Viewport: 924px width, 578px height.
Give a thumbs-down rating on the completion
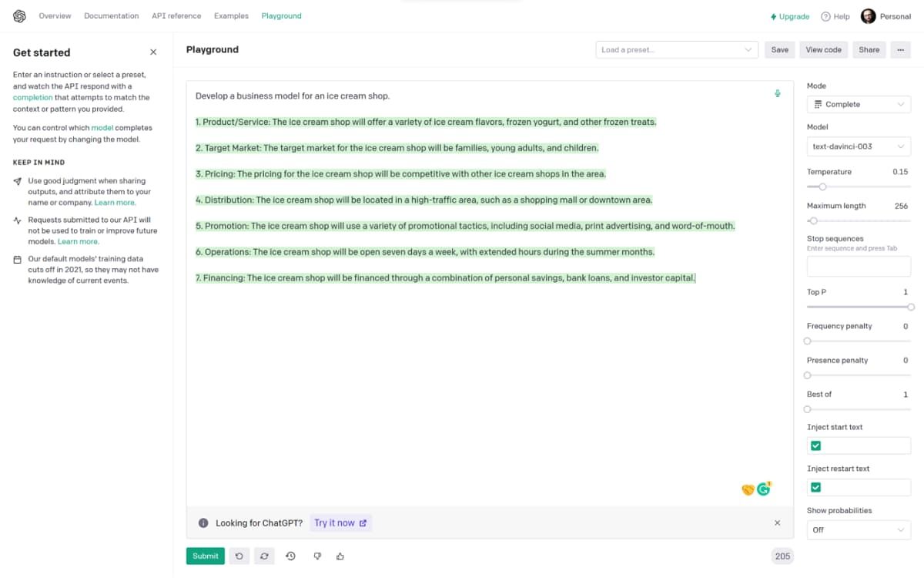tap(317, 556)
